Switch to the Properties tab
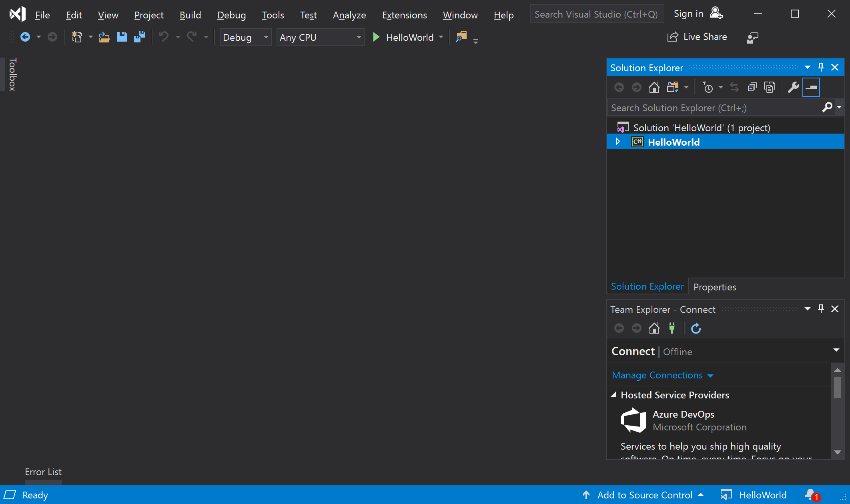The height and width of the screenshot is (504, 850). 715,286
